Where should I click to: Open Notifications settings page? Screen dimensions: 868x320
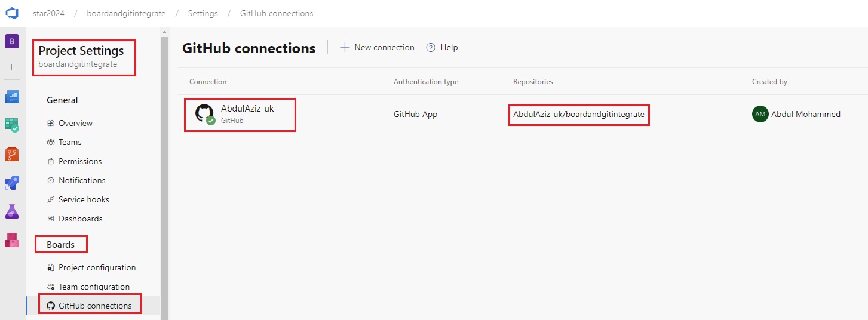(x=82, y=180)
